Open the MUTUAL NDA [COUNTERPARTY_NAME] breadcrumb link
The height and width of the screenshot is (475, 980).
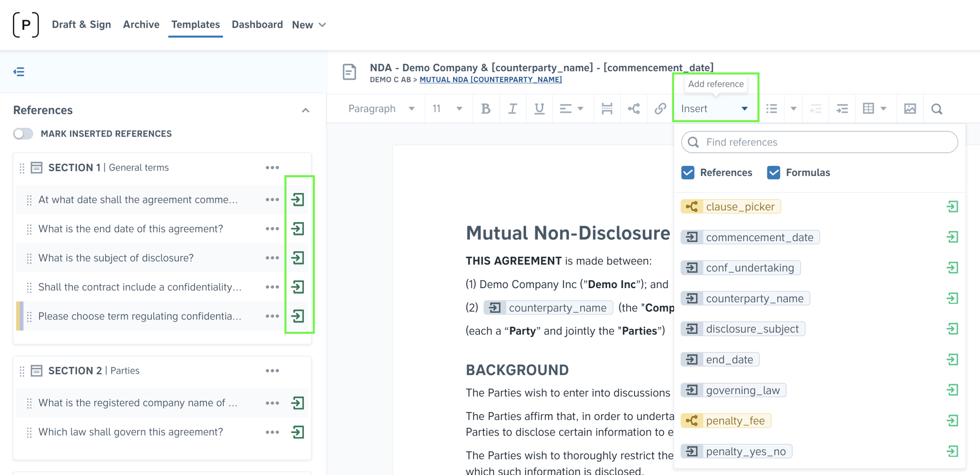pyautogui.click(x=490, y=79)
